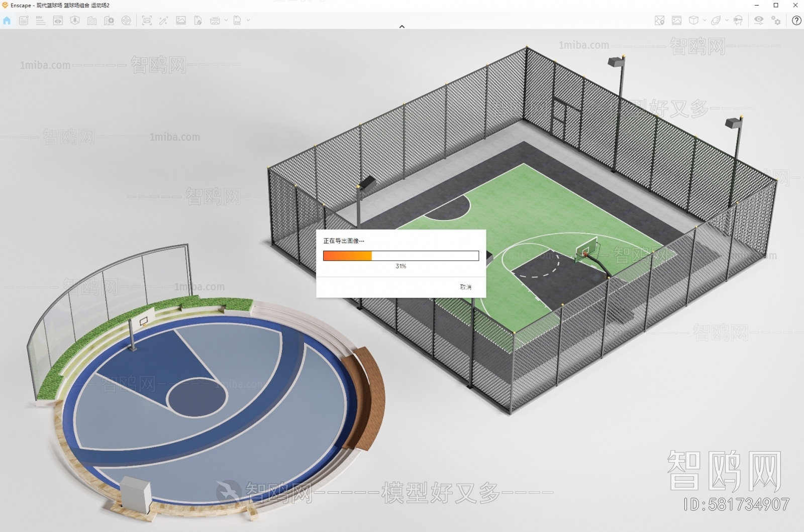Click the Feedback notes icon
This screenshot has width=804, height=532.
[23, 21]
